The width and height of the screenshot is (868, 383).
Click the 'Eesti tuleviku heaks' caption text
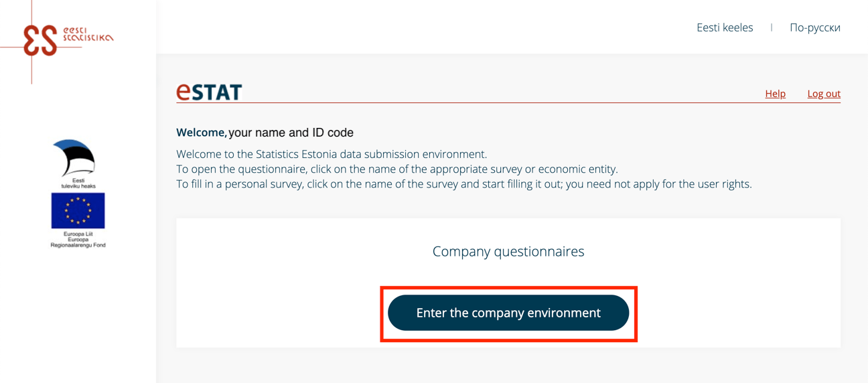(78, 183)
